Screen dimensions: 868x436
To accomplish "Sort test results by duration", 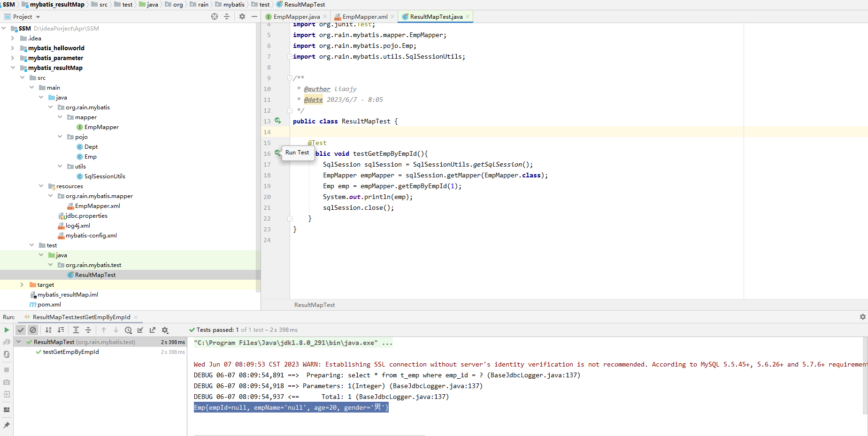I will point(61,330).
